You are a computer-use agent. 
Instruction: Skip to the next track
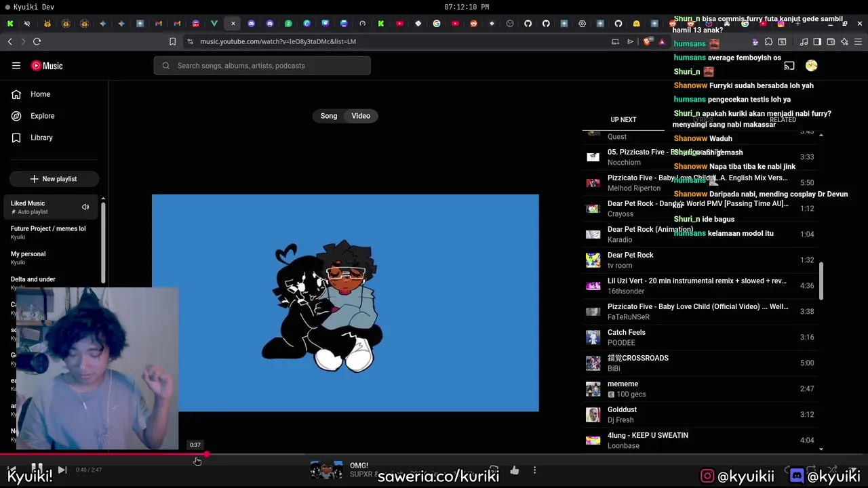[62, 469]
